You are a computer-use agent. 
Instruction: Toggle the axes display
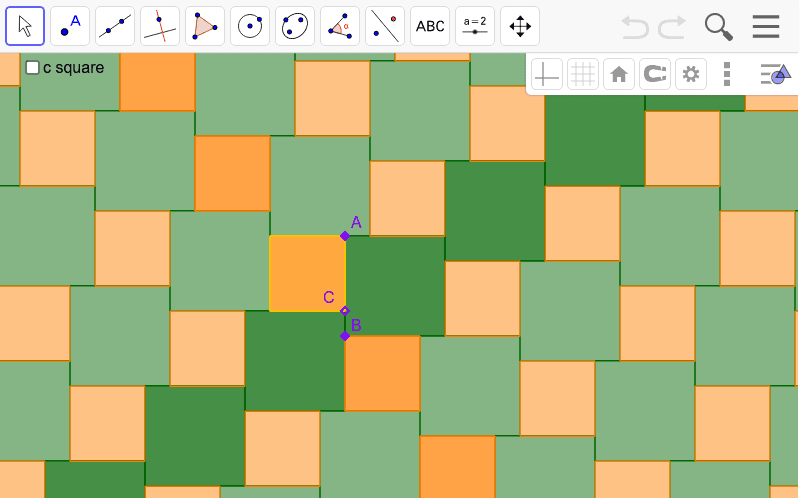tap(546, 74)
